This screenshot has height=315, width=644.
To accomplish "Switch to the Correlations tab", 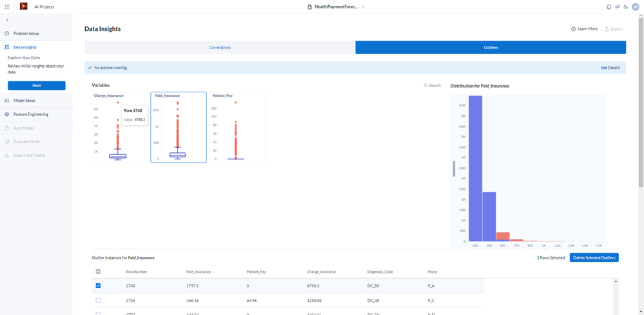I will pos(220,48).
